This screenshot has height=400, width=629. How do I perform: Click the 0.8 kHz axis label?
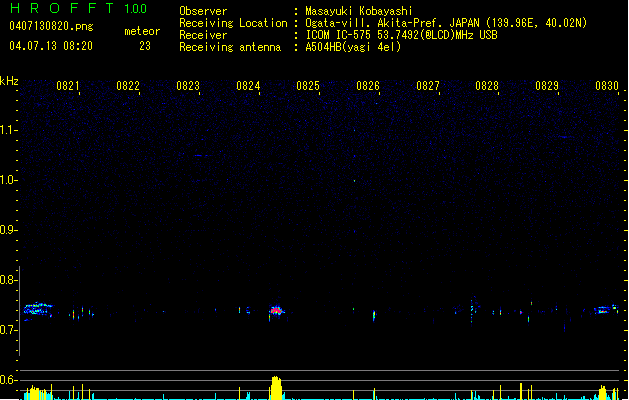pos(8,280)
